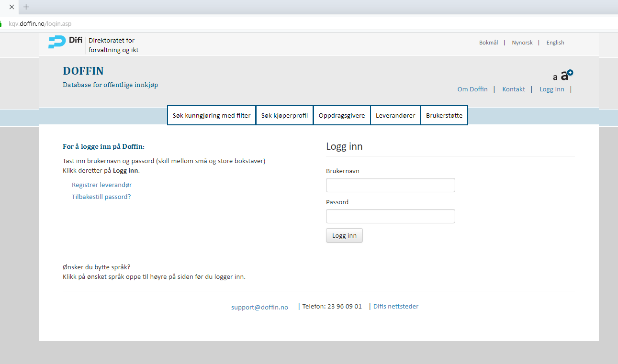Open Søk kjøperprofil menu item
Screen dimensions: 618x364
(284, 115)
